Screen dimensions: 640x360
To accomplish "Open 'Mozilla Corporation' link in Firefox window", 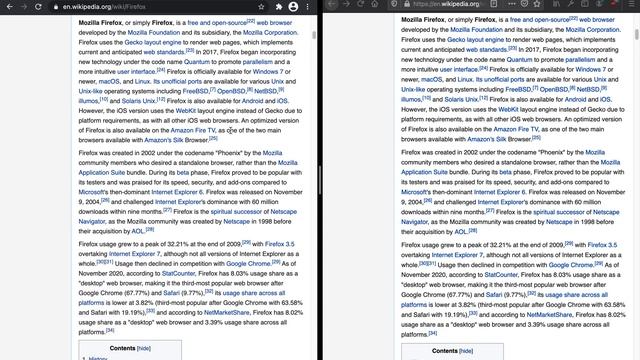I will click(593, 30).
